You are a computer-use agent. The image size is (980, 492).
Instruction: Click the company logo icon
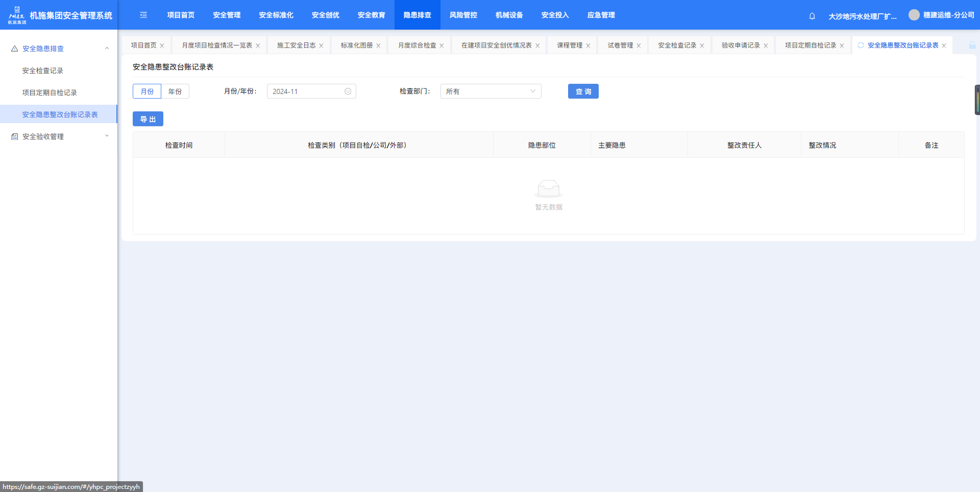coord(17,15)
